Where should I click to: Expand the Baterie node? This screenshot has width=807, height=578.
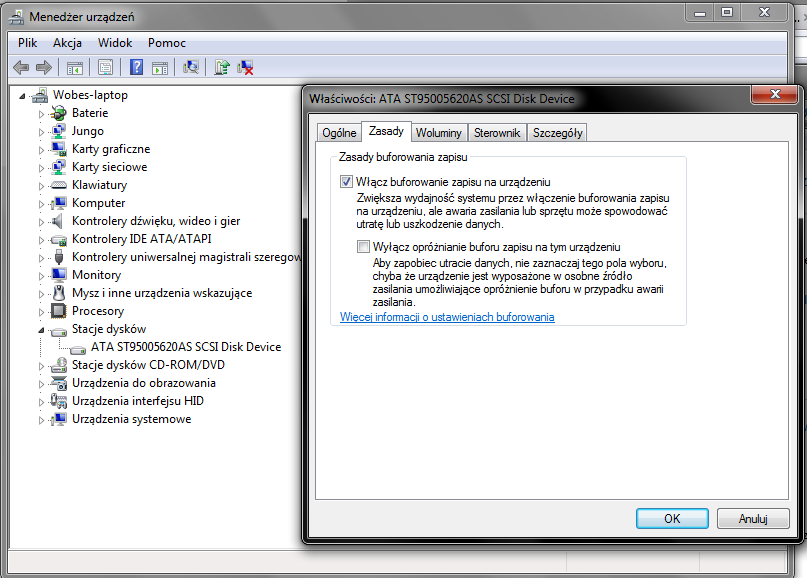coord(42,113)
